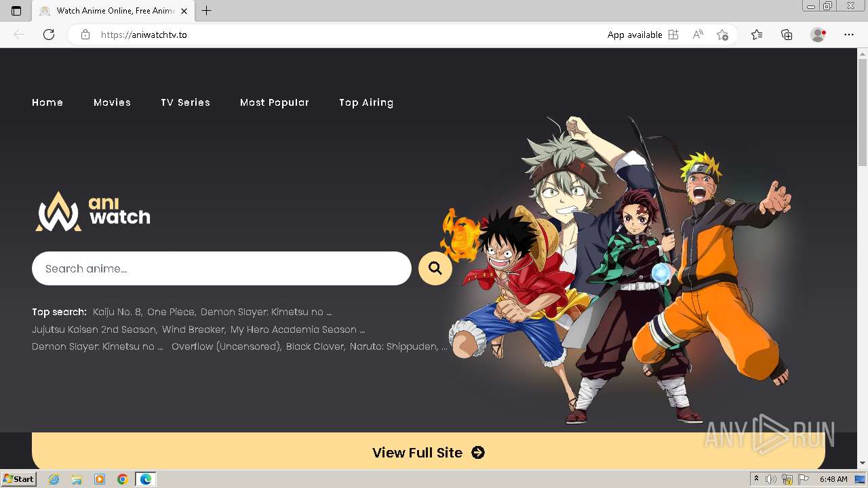Image resolution: width=868 pixels, height=488 pixels.
Task: Open the media player taskbar icon
Action: [x=100, y=479]
